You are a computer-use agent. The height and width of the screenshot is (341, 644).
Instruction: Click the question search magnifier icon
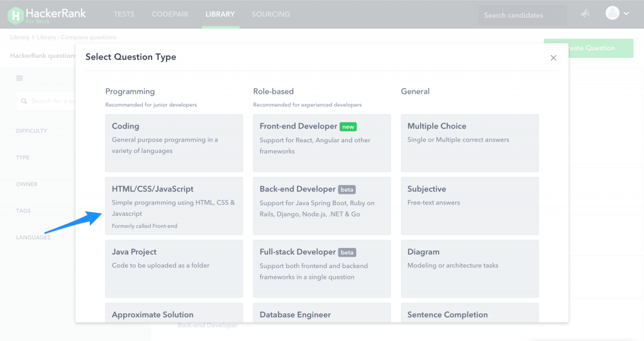(24, 101)
